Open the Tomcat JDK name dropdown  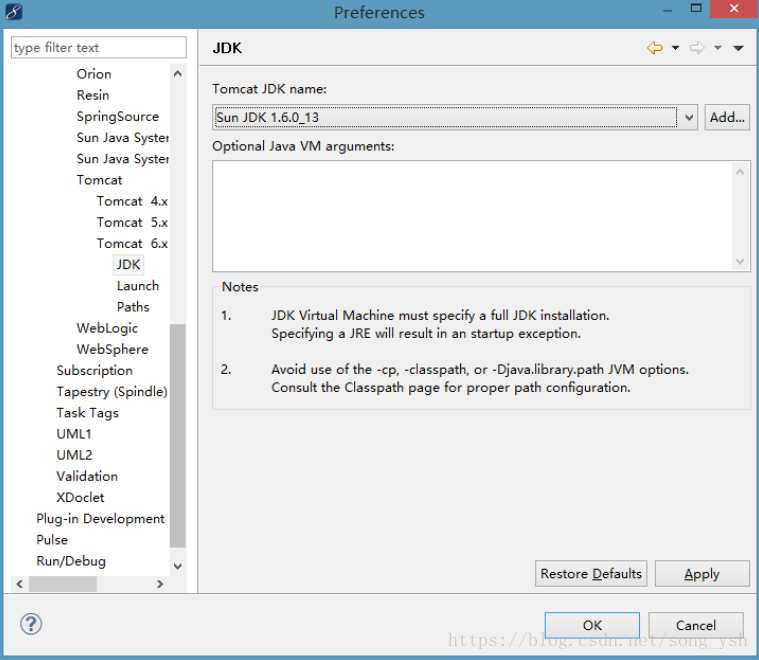(x=689, y=117)
